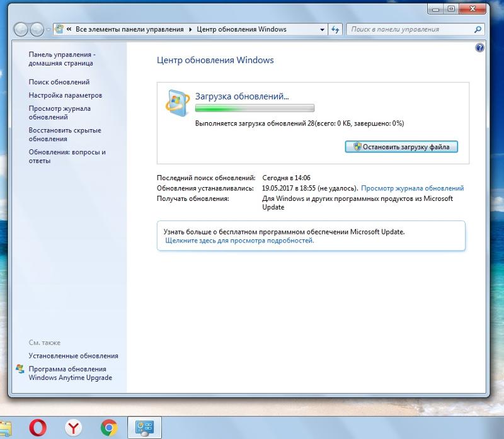The image size is (504, 439).
Task: Click the Control Panel icon in address bar
Action: [59, 29]
